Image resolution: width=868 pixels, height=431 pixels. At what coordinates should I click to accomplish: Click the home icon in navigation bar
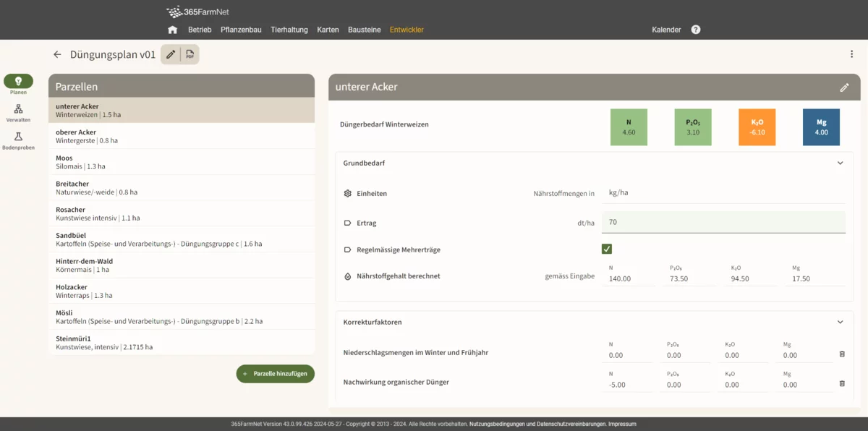pyautogui.click(x=172, y=30)
